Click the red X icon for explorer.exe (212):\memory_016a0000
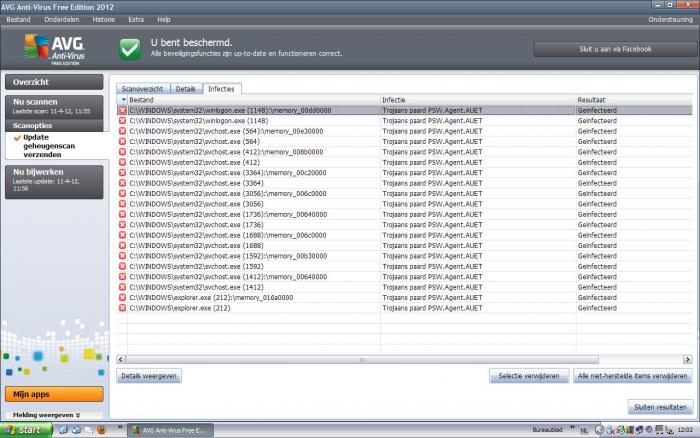The image size is (700, 438). pos(122,298)
